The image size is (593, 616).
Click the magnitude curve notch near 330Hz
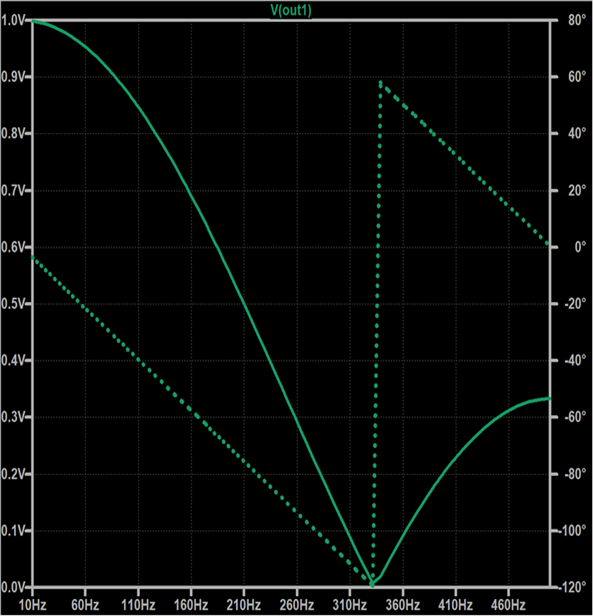[373, 584]
